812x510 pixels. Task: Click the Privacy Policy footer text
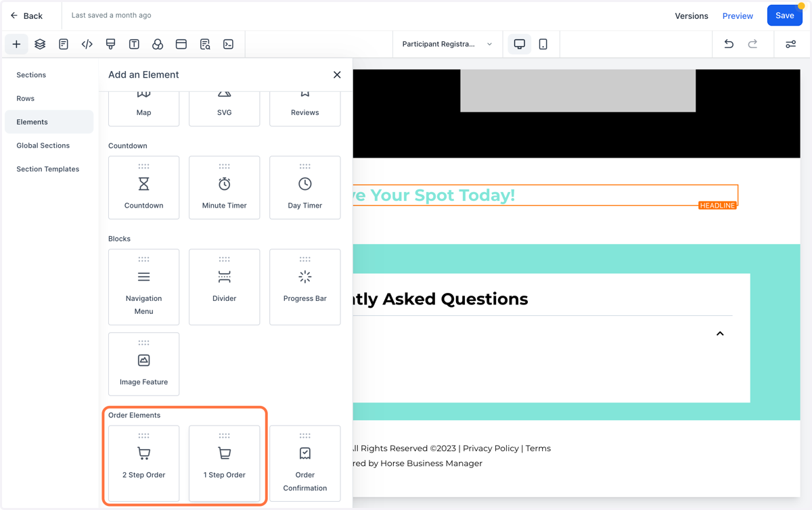491,448
